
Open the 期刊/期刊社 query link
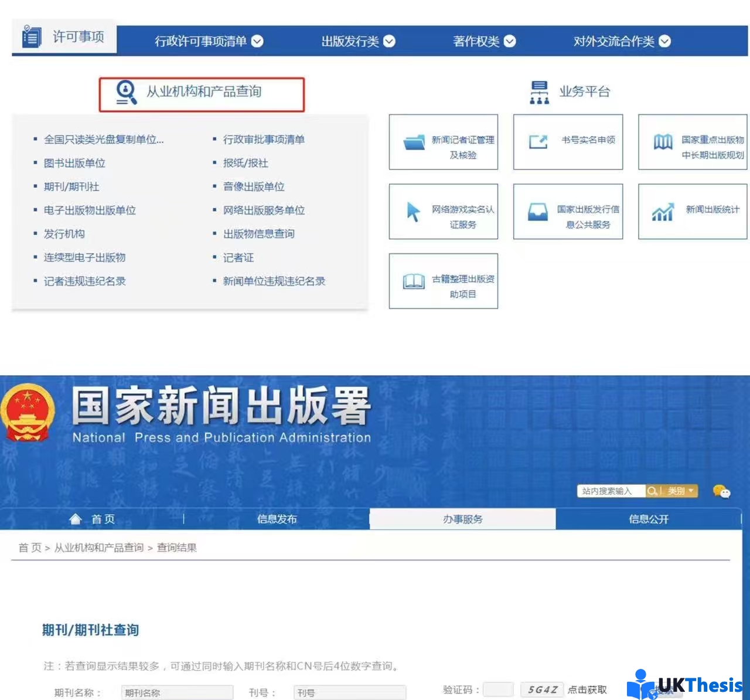pyautogui.click(x=70, y=186)
